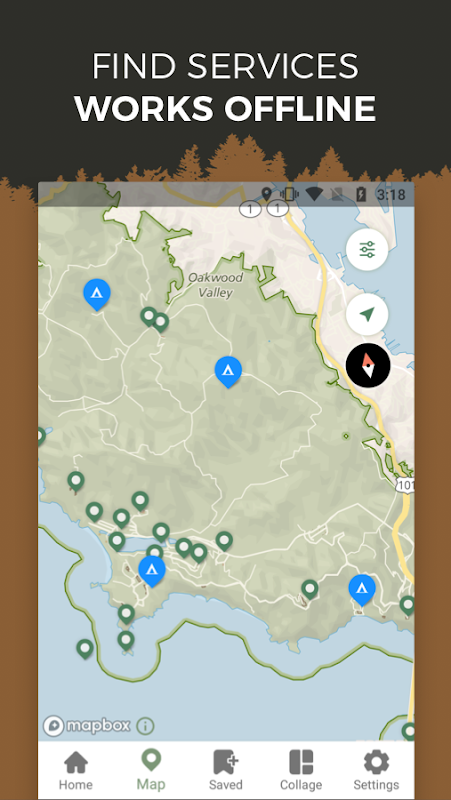Click the Mapbox logo link
Image resolution: width=451 pixels, height=800 pixels.
click(86, 726)
